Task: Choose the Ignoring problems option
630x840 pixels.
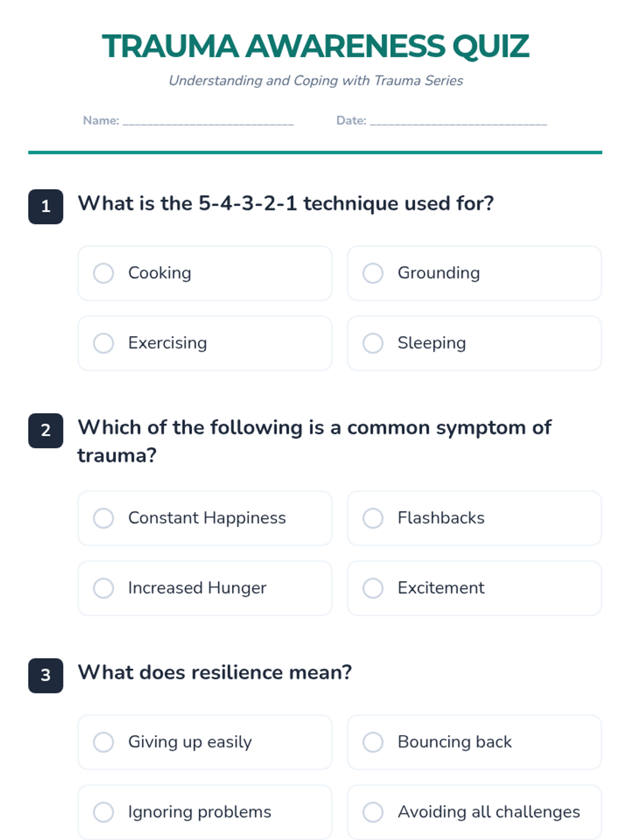Action: 103,812
